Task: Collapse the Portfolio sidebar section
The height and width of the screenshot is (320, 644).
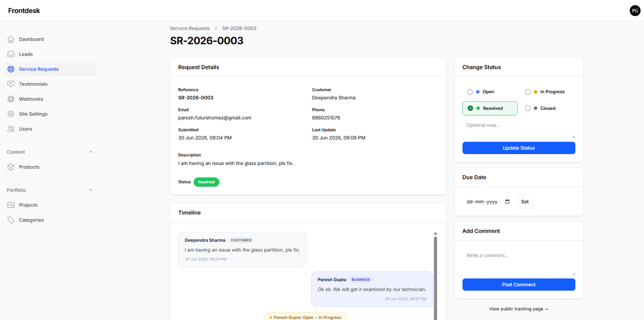Action: pyautogui.click(x=91, y=190)
